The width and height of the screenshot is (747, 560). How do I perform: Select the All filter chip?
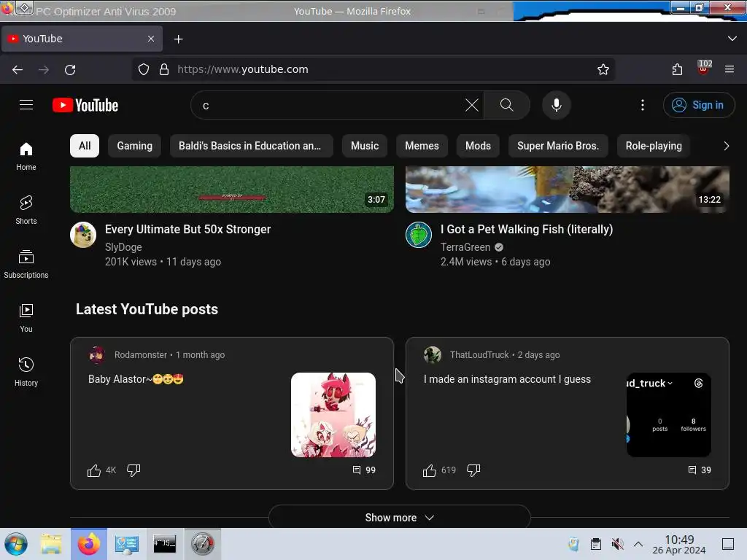tap(85, 146)
